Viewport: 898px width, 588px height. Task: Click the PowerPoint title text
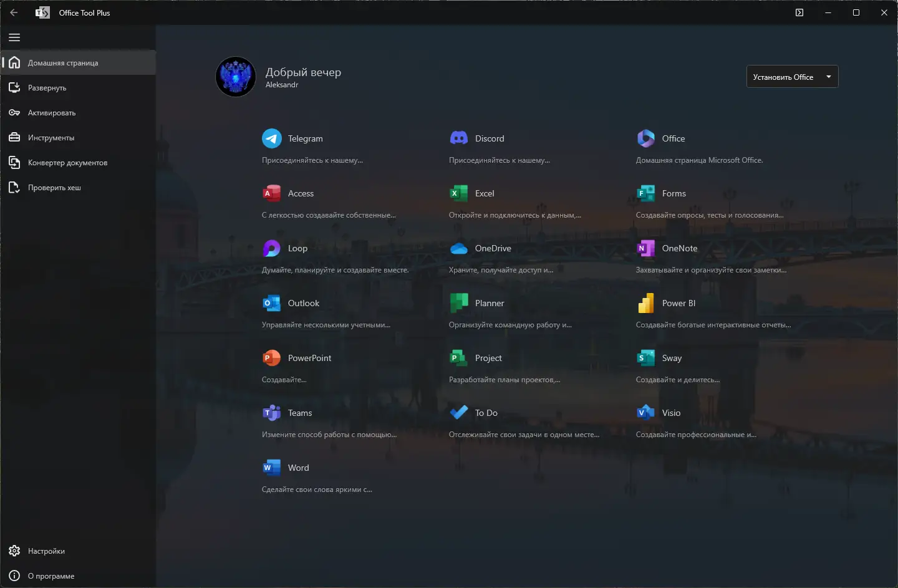click(310, 358)
